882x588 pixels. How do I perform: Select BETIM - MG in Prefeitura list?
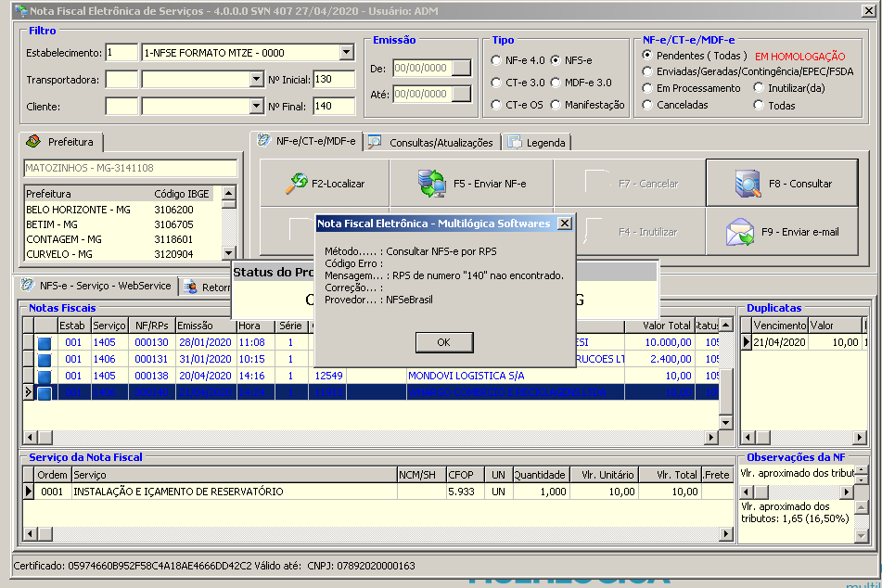122,224
